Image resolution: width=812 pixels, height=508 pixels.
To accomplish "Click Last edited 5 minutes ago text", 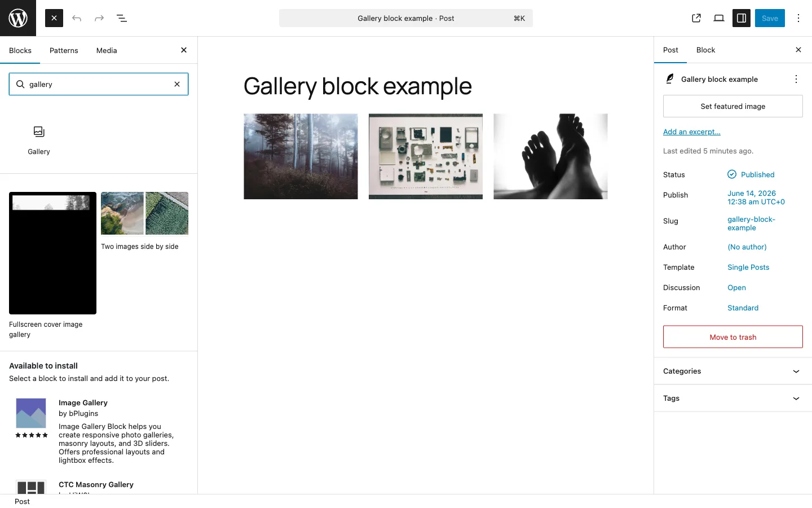I will 708,151.
